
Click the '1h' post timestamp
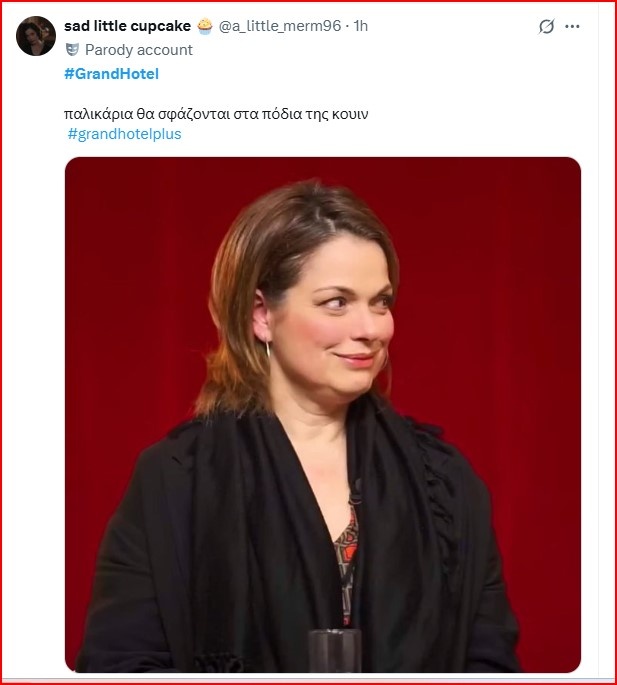[x=359, y=26]
